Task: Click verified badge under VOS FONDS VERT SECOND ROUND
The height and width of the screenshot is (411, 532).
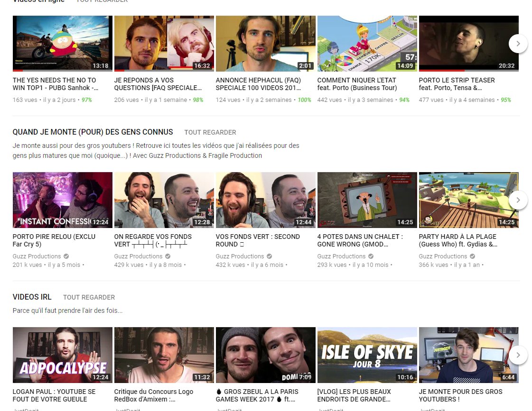Action: coord(269,256)
